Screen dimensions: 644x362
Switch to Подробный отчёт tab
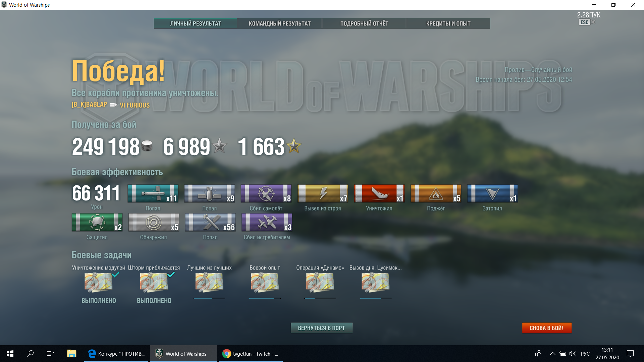click(364, 23)
